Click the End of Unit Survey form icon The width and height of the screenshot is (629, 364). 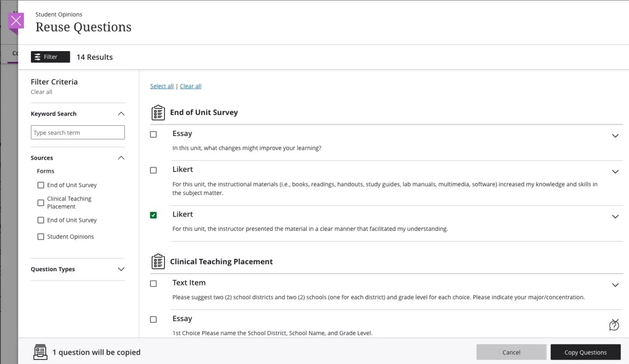pos(158,112)
